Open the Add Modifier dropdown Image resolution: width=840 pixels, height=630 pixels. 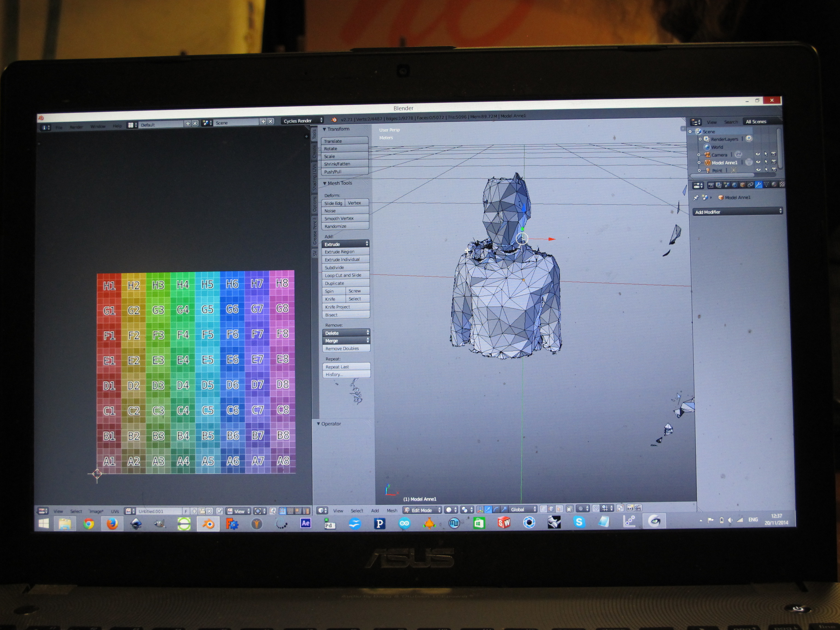click(x=738, y=212)
